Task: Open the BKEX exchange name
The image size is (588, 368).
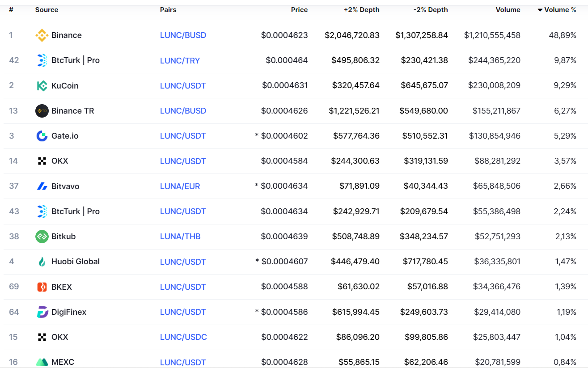Action: tap(62, 287)
